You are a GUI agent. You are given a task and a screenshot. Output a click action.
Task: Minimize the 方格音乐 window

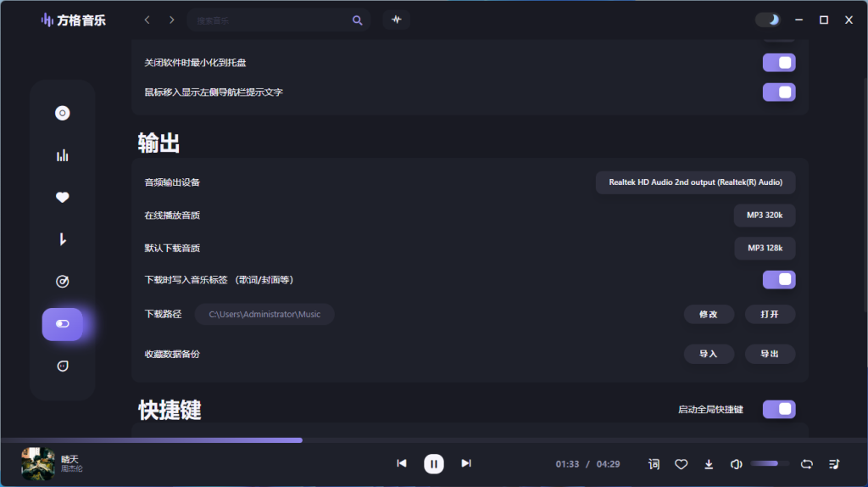(x=798, y=20)
